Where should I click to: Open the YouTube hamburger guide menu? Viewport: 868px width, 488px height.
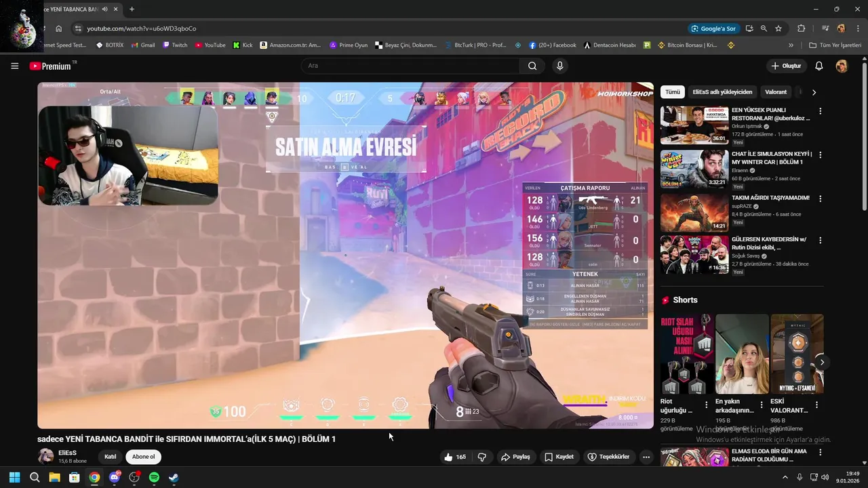point(14,66)
